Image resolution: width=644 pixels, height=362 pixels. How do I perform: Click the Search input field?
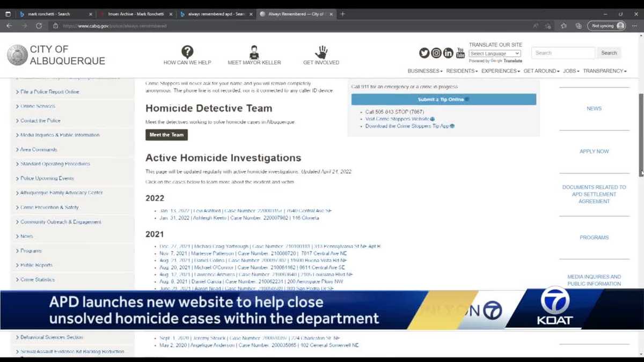coord(563,53)
